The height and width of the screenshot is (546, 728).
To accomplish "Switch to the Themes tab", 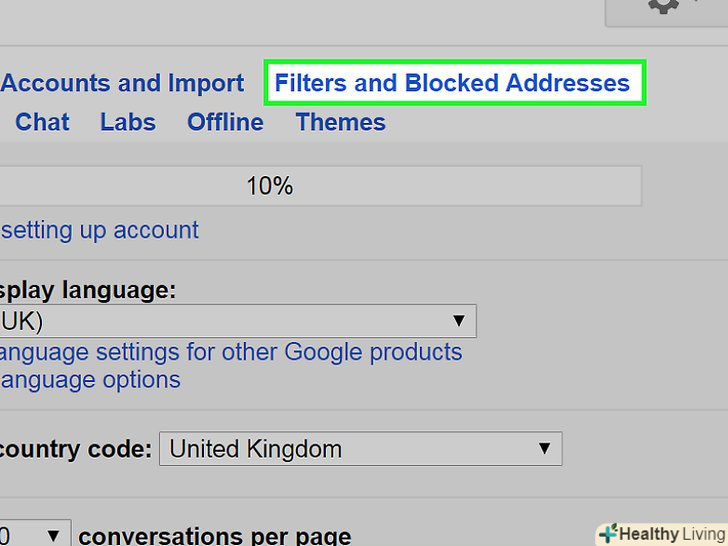I will click(x=340, y=122).
